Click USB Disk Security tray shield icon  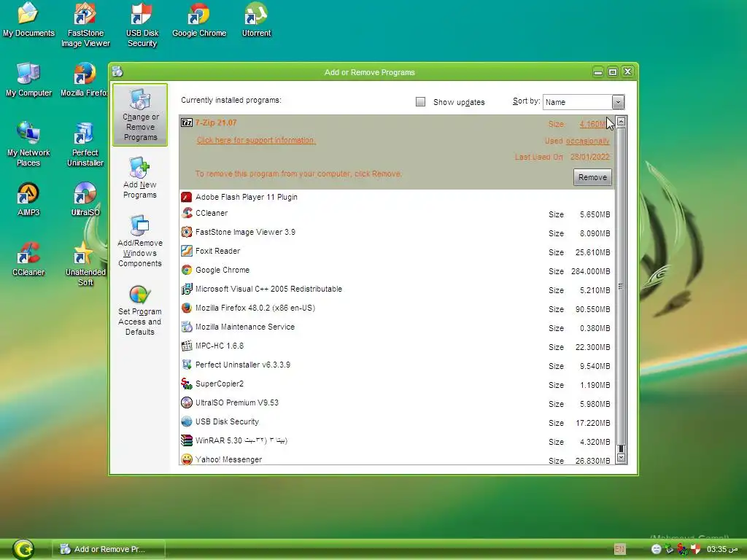pos(696,549)
